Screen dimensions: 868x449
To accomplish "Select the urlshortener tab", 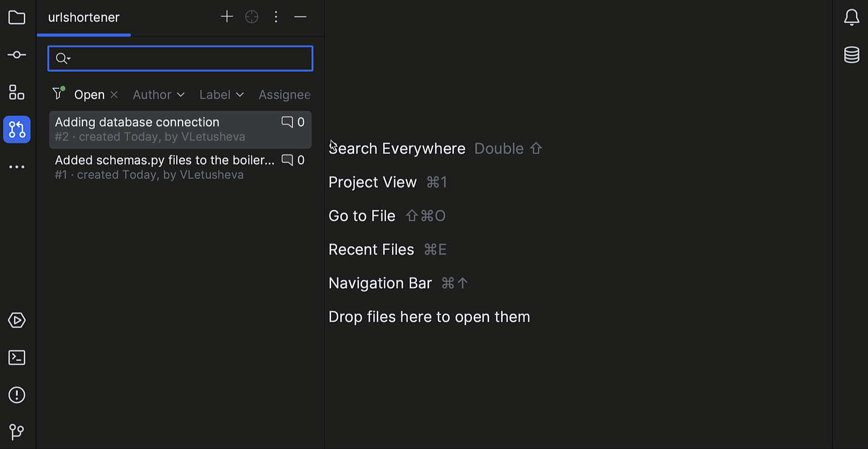I will coord(84,18).
